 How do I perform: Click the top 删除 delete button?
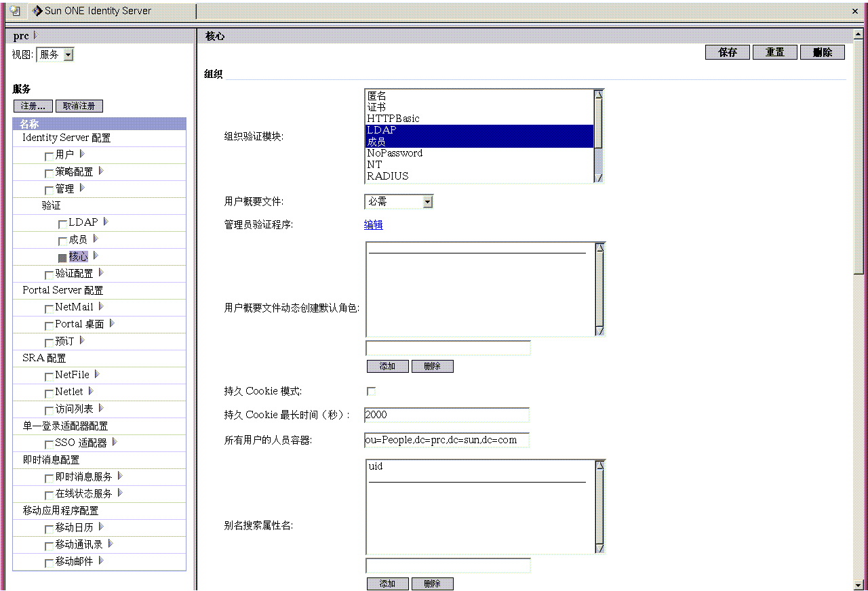tap(823, 52)
